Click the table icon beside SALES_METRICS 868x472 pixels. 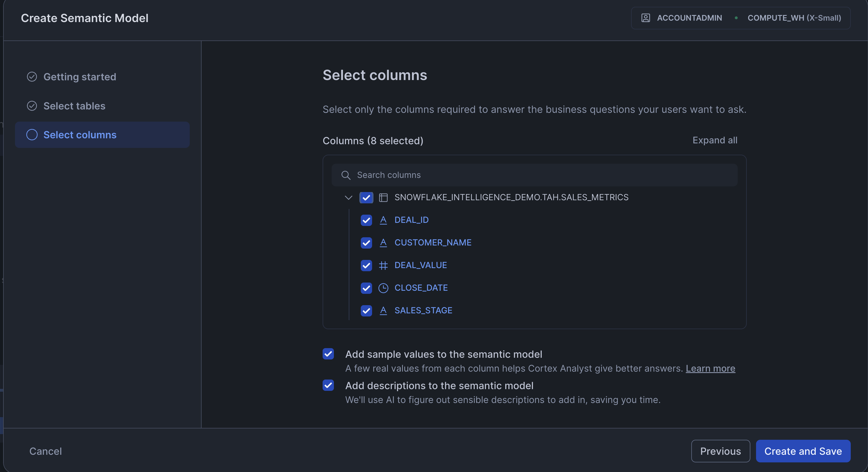click(383, 198)
